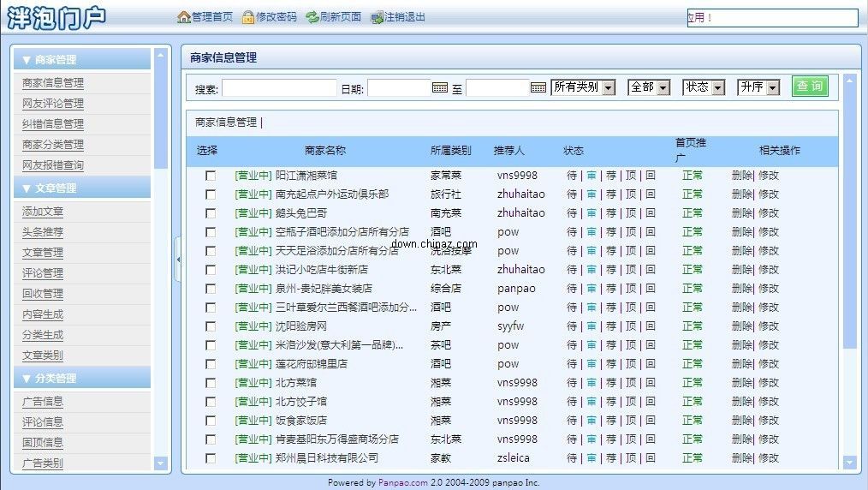The width and height of the screenshot is (868, 490).
Task: Open 添加文章 in the sidebar
Action: 43,212
